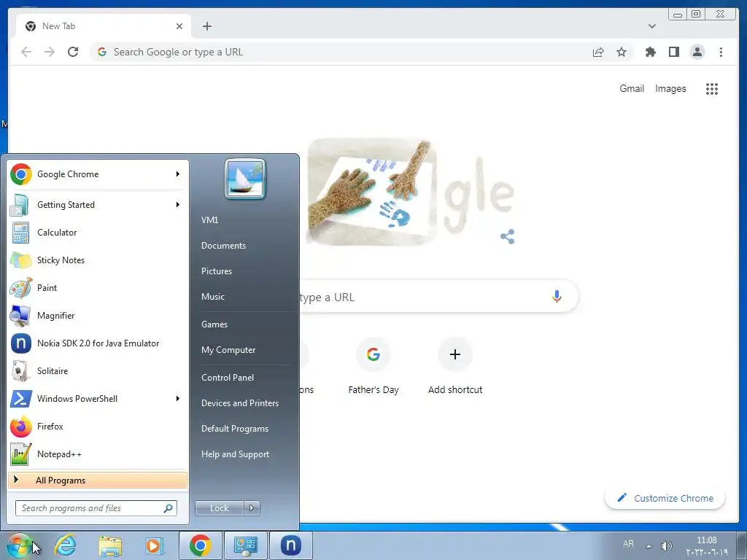Click the Windows Start orb
747x560 pixels.
tap(20, 545)
